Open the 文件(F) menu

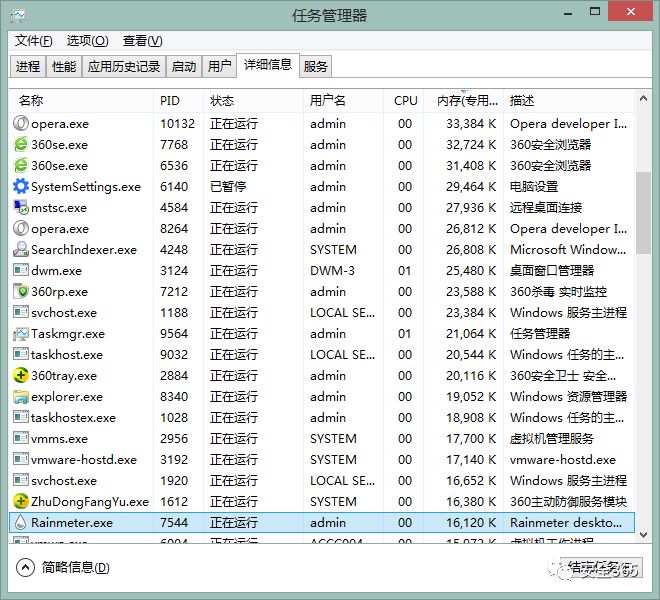[x=34, y=41]
